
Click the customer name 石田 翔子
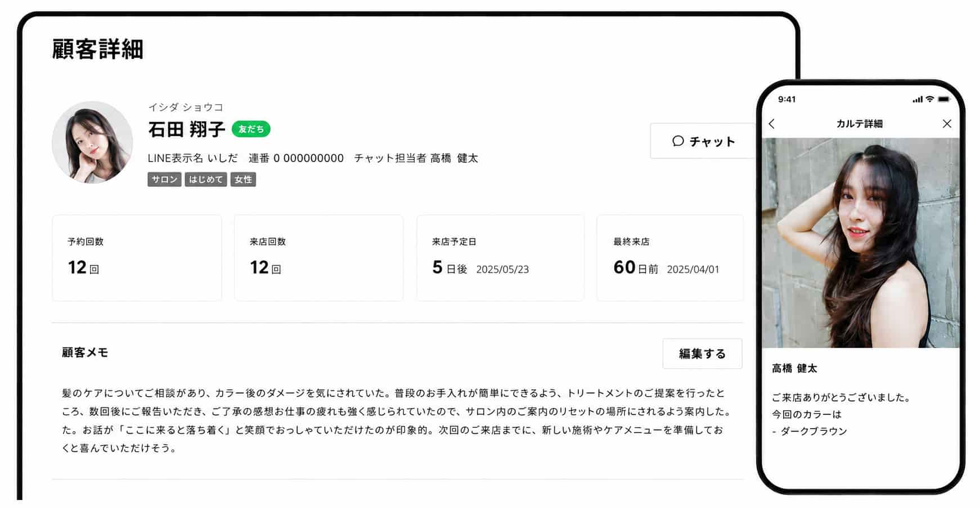[187, 129]
